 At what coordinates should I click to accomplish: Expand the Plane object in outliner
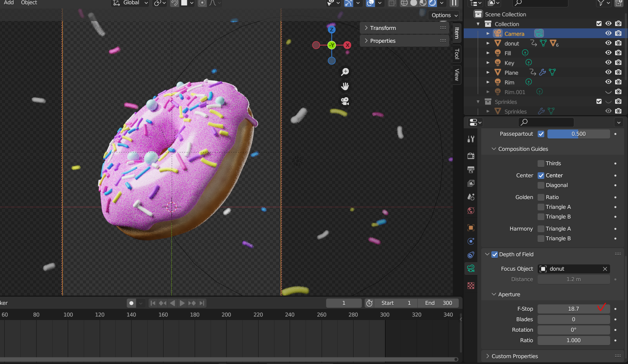point(488,72)
